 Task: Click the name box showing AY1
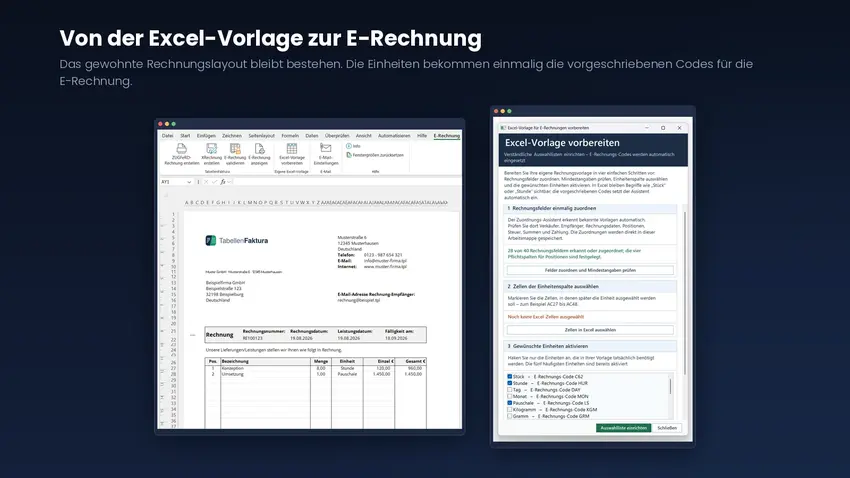tap(173, 182)
